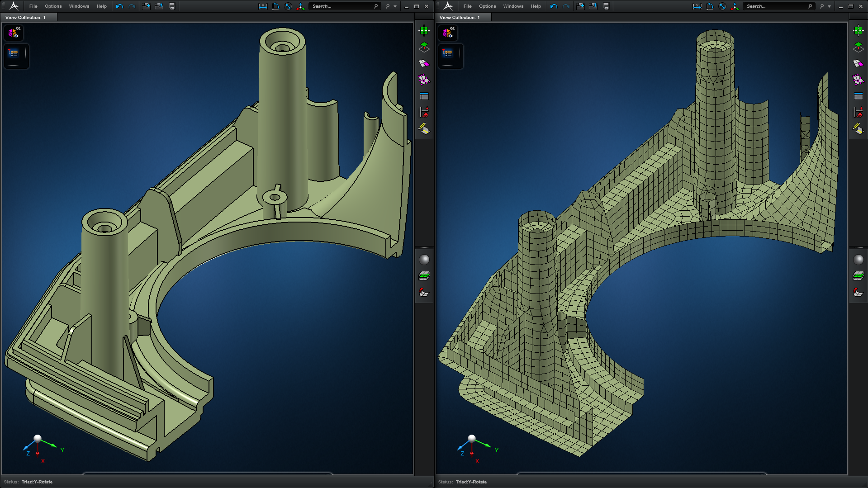Screen dimensions: 868x488
Task: Toggle the entity visibility cube with eye icon
Action: [x=12, y=33]
